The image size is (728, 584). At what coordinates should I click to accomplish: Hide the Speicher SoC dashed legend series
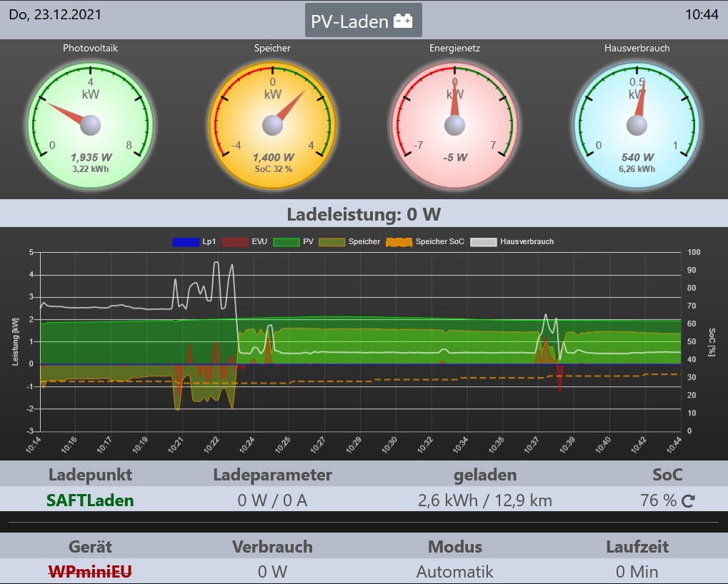click(x=399, y=242)
